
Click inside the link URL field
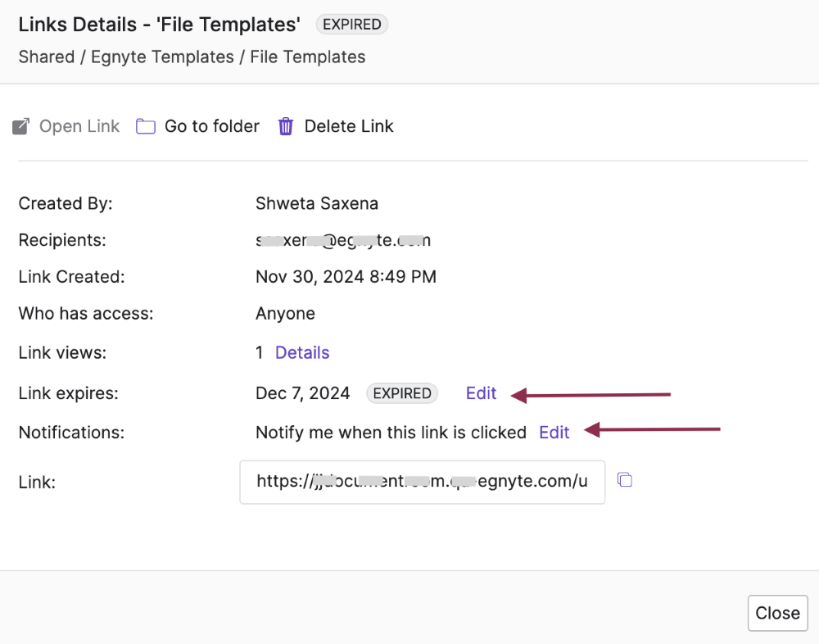click(422, 482)
